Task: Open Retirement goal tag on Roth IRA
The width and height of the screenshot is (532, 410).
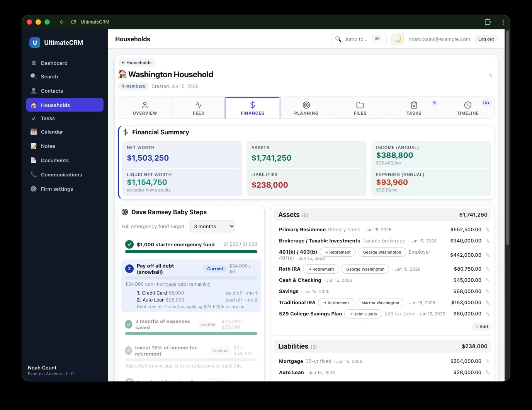Action: [321, 269]
